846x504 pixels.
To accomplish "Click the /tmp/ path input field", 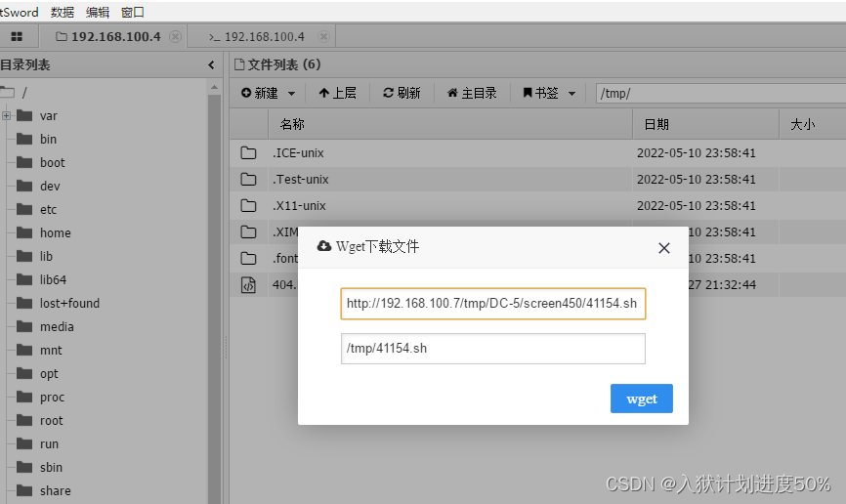I will [721, 94].
